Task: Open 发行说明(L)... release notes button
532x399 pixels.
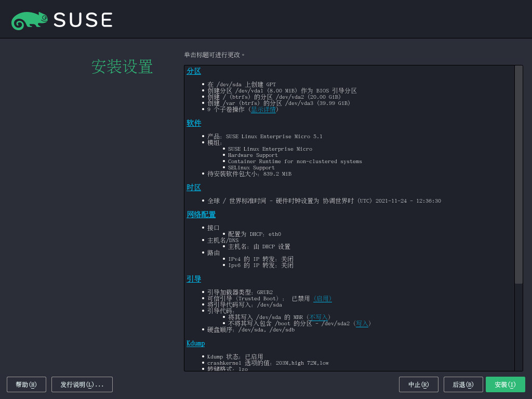Action: [82, 384]
